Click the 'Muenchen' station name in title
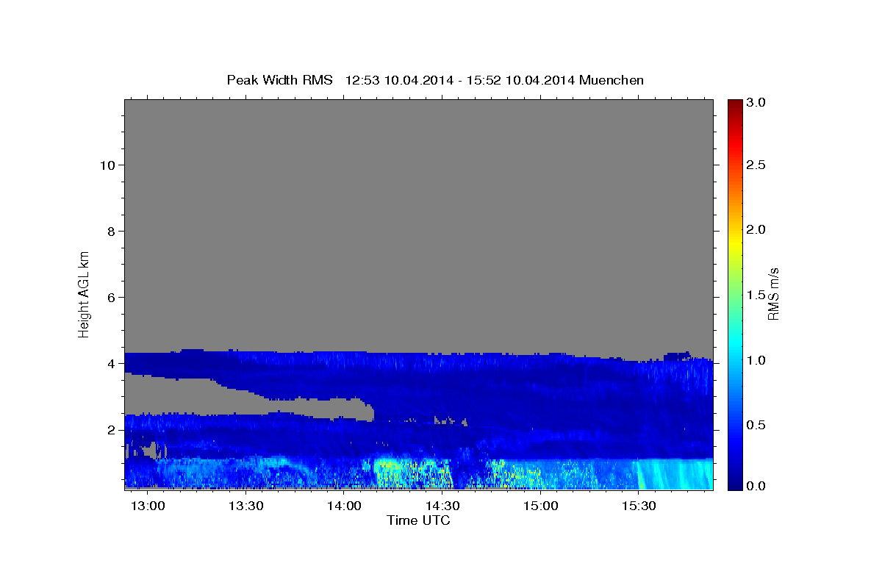 click(x=612, y=80)
